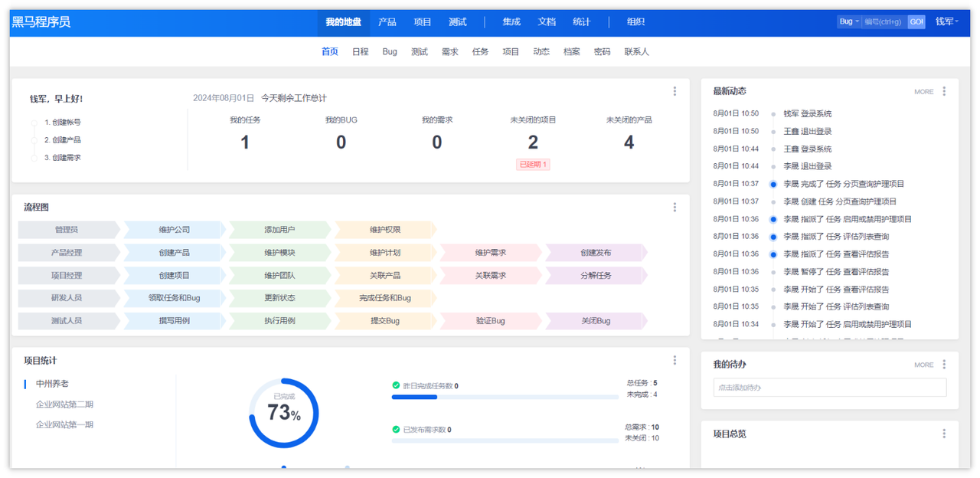Click the 73% completion progress ring
This screenshot has height=478, width=980.
coord(284,413)
